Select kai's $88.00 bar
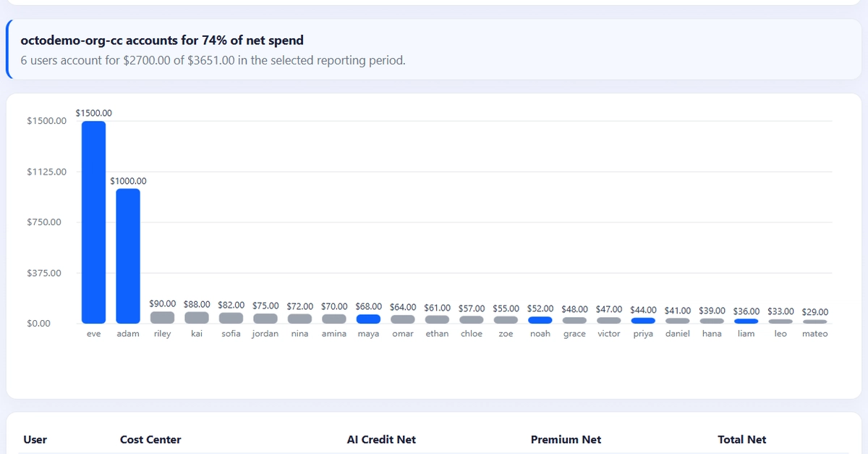 pos(197,318)
